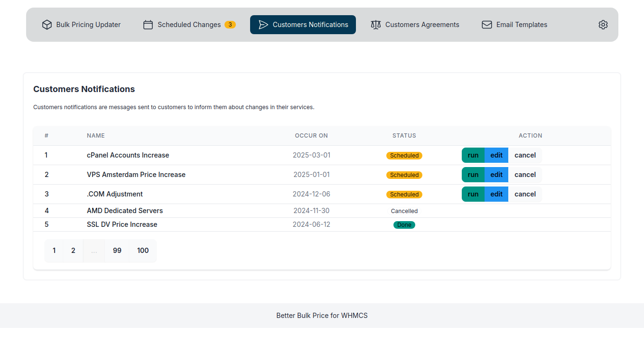Open page 99 of the notifications list

point(117,251)
